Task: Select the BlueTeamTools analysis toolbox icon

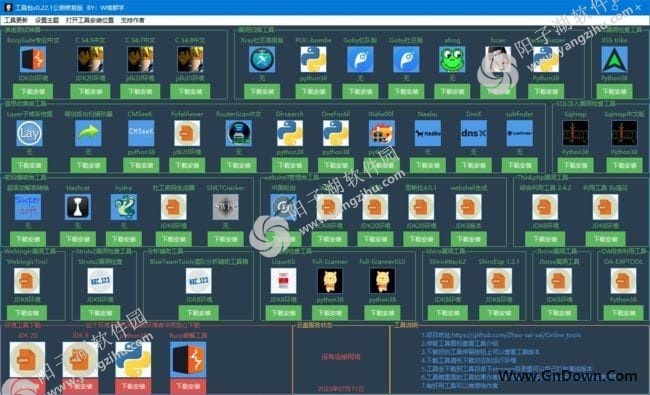Action: click(199, 281)
